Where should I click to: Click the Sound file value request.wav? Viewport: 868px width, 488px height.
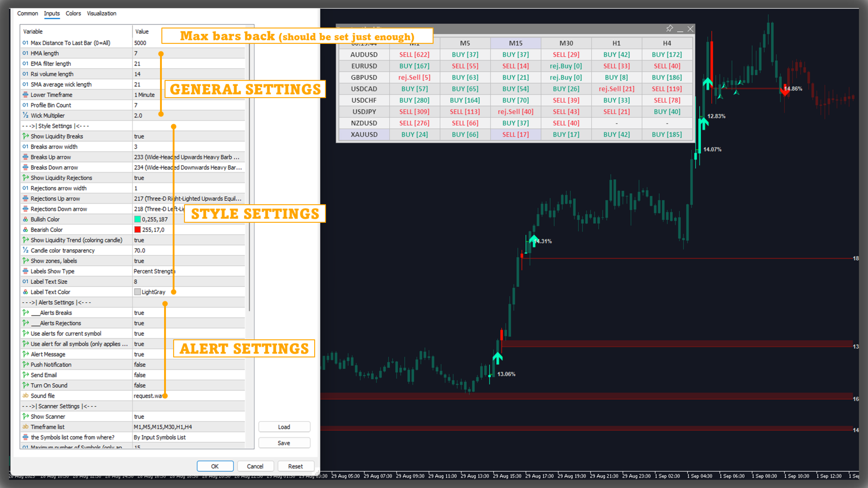(x=189, y=396)
